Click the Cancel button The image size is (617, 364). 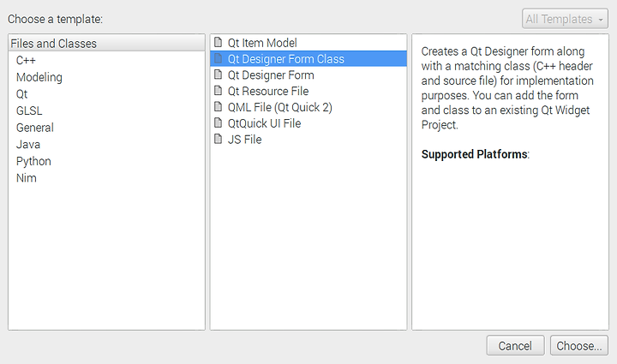pos(516,345)
